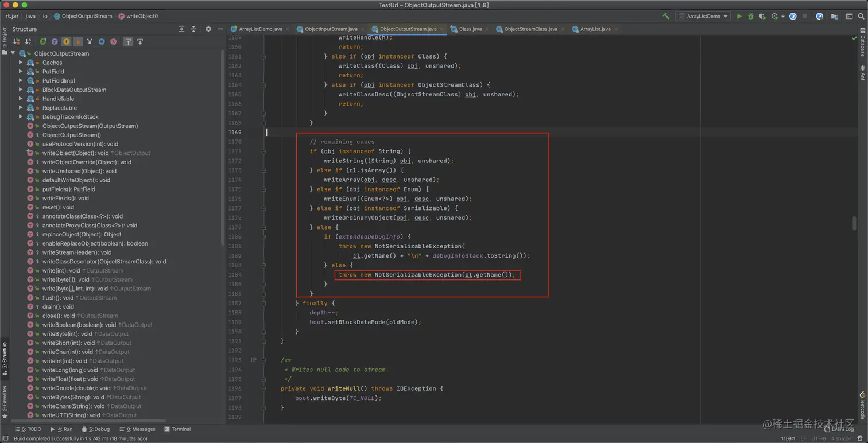868x443 pixels.
Task: Click the green inspection checkmark indicator
Action: [x=854, y=38]
